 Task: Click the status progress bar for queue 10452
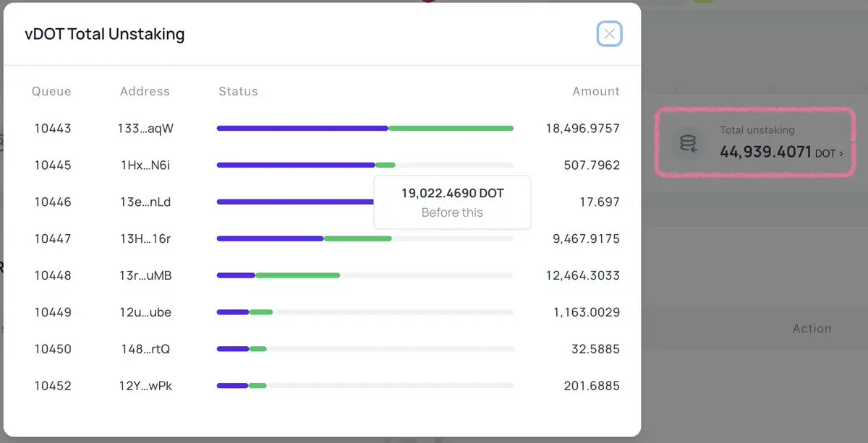coord(365,385)
